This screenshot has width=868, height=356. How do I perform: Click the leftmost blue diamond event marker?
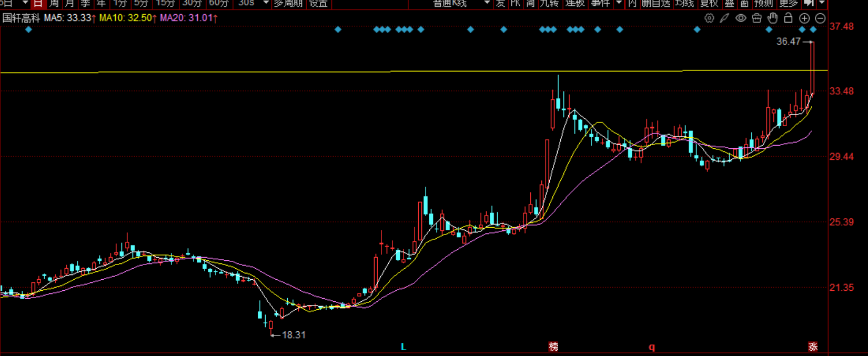[29, 29]
